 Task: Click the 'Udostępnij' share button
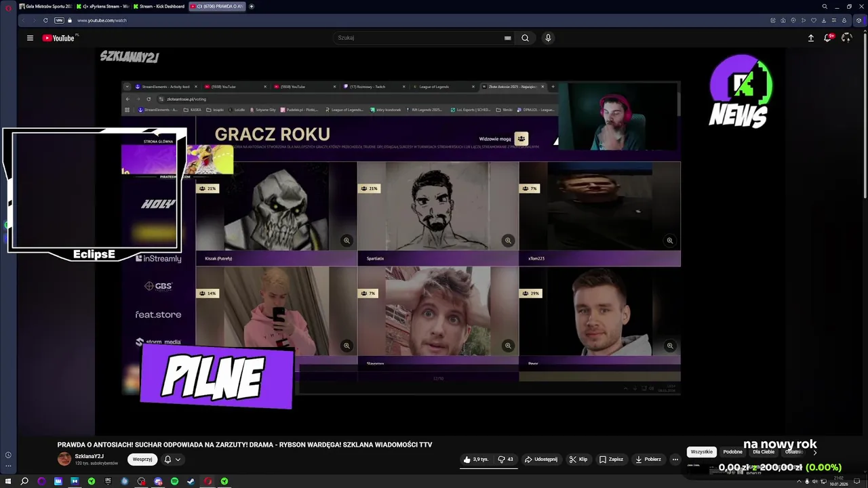tap(541, 460)
